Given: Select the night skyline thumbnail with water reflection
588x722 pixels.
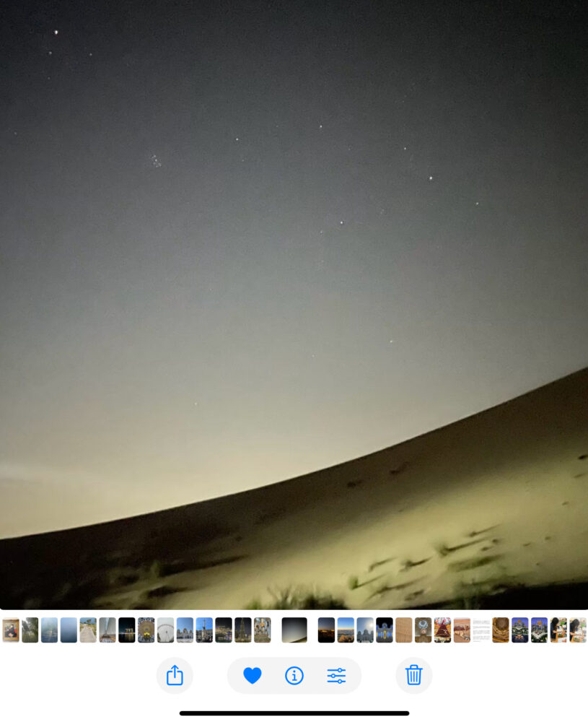Looking at the screenshot, I should tap(127, 630).
